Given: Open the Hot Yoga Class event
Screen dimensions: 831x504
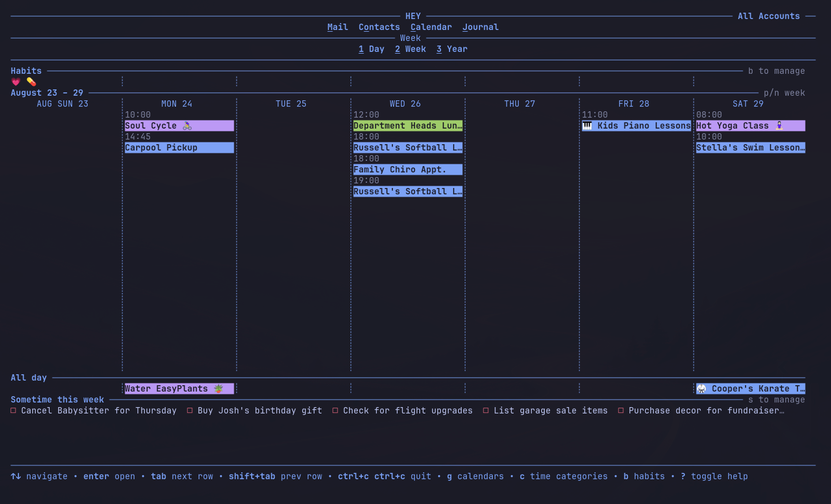Looking at the screenshot, I should click(750, 126).
